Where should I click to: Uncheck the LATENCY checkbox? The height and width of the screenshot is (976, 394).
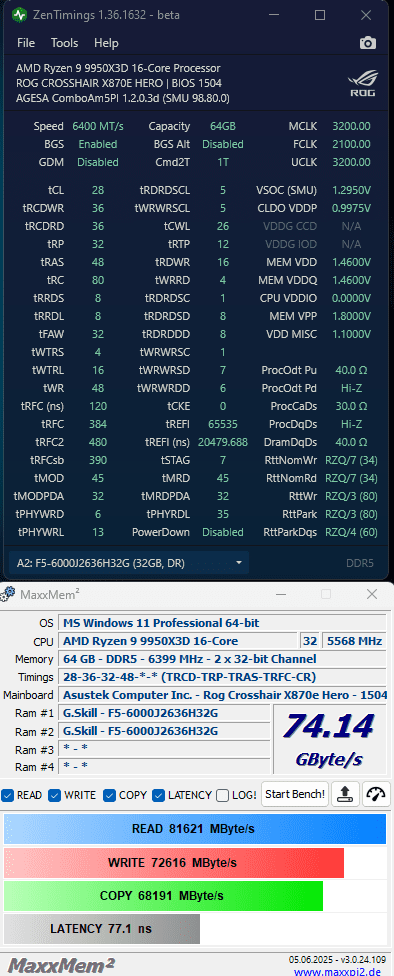pos(158,795)
